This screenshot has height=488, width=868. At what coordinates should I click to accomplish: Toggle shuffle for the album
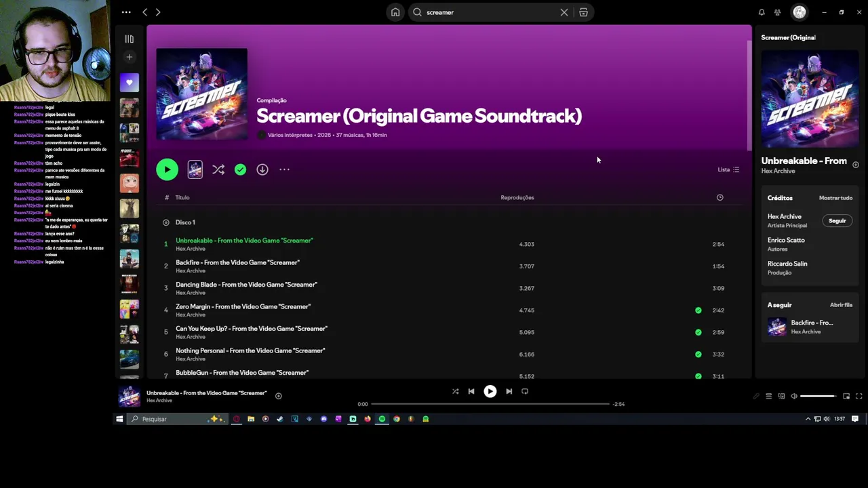218,169
